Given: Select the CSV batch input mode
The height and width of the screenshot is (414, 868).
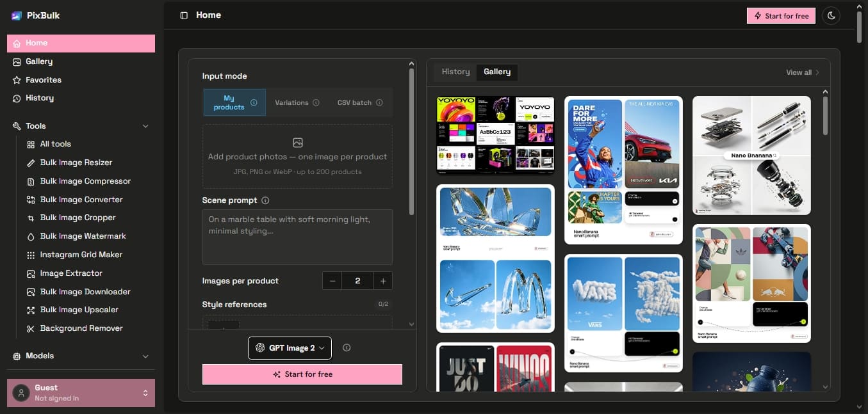Looking at the screenshot, I should click(360, 102).
